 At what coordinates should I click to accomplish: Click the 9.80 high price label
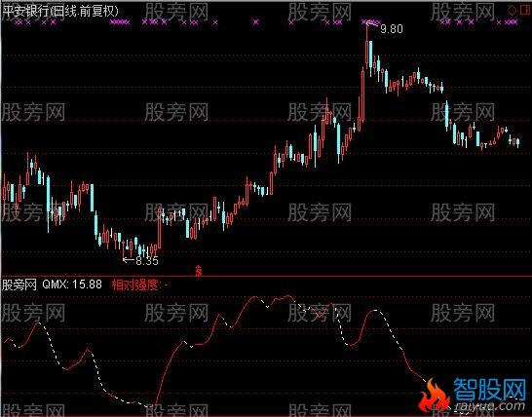[x=391, y=29]
